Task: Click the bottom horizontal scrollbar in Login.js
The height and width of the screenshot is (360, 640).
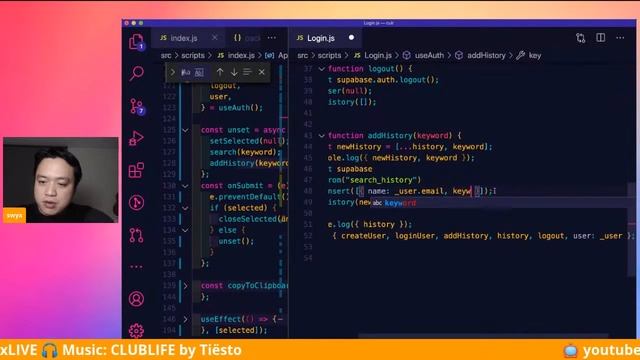Action: pos(484,336)
